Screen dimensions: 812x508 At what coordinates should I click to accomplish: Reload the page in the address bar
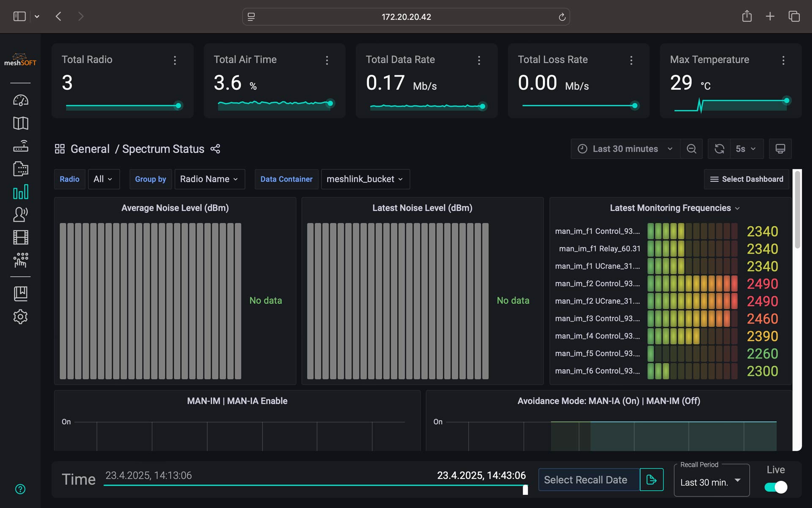point(562,17)
